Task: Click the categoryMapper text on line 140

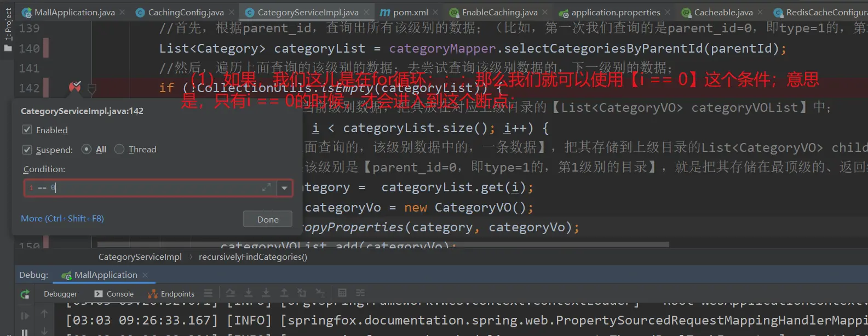Action: 442,48
